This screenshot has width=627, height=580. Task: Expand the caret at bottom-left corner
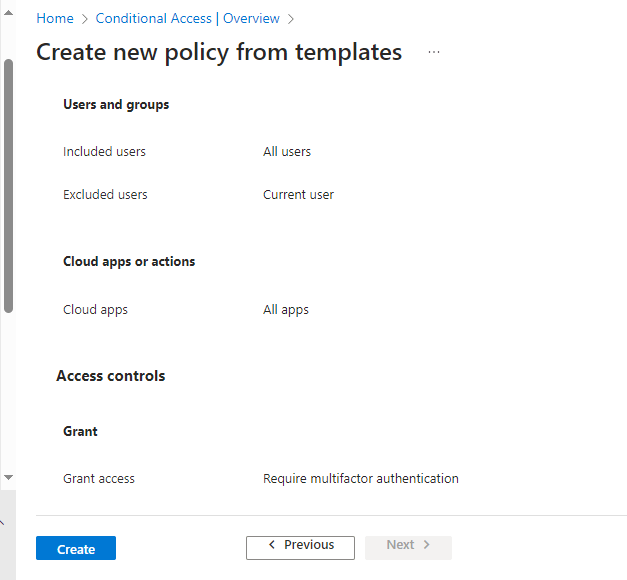pyautogui.click(x=3, y=523)
